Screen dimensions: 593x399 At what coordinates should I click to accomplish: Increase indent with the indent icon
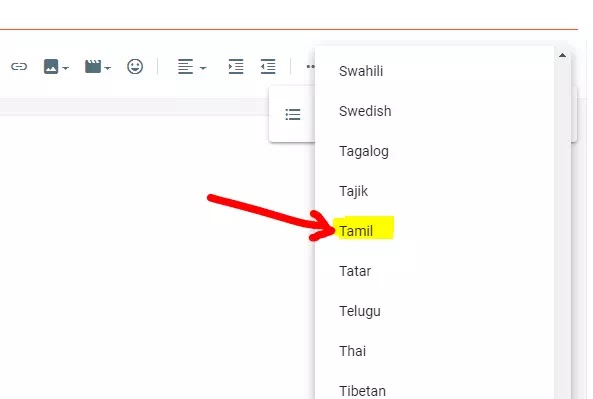click(x=236, y=67)
